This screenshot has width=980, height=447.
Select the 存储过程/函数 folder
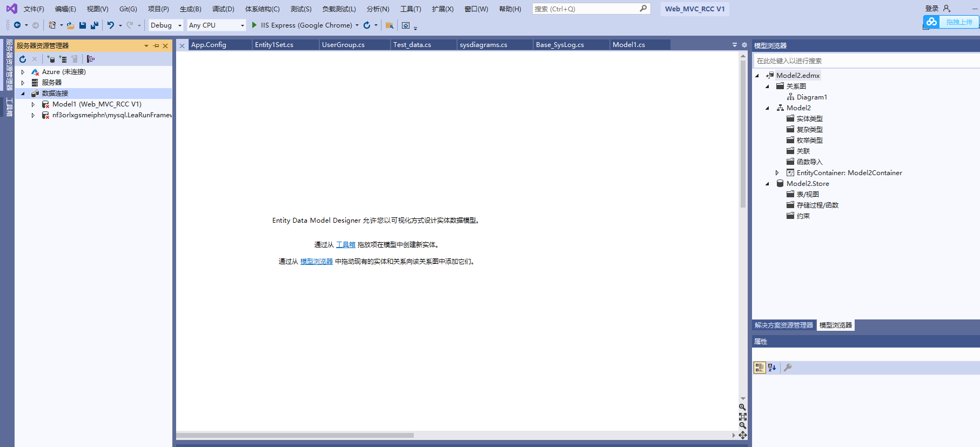point(817,205)
